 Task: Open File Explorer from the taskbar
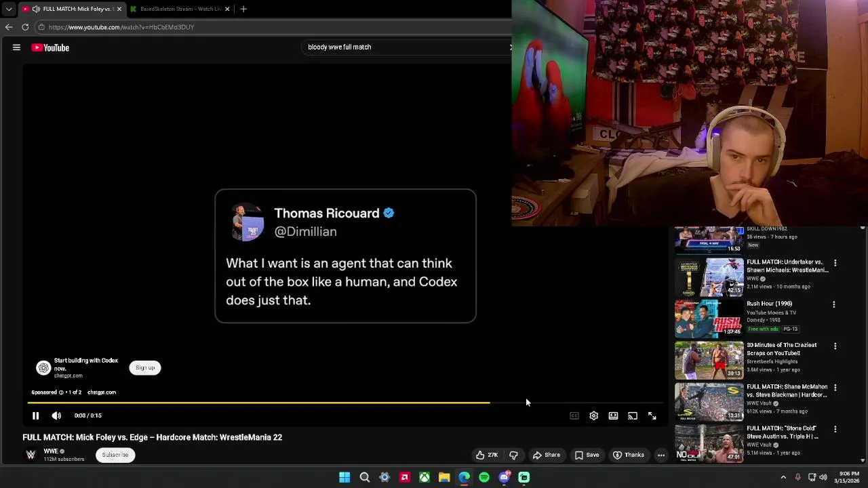pos(444,477)
